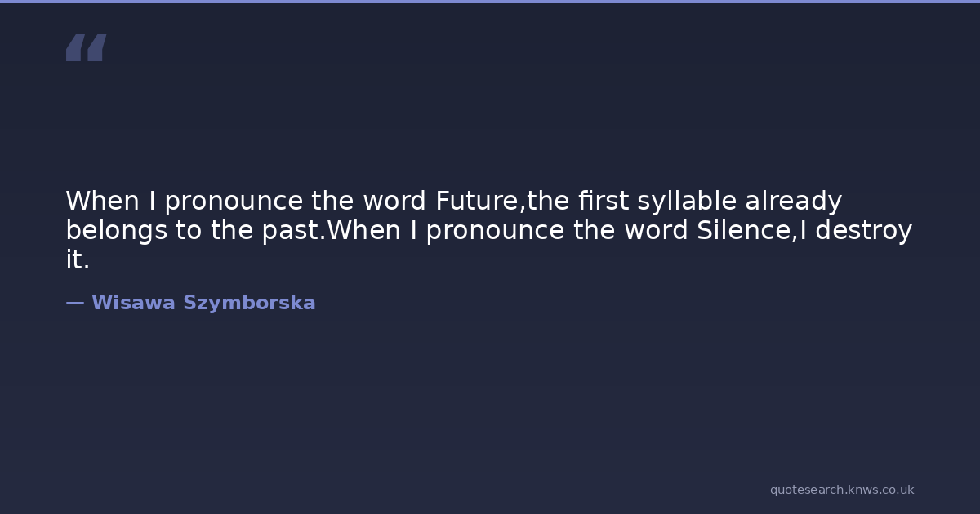Click the surname Szymborska
The width and height of the screenshot is (980, 514).
pos(249,304)
